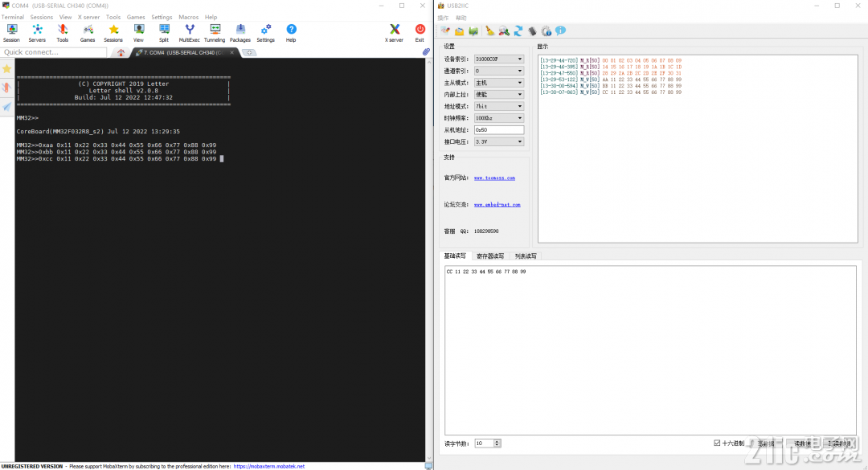Open the X server menu

pyautogui.click(x=88, y=17)
